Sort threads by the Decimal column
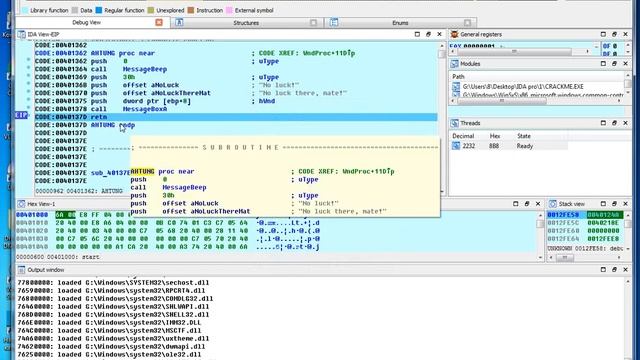The image size is (640, 360). [463, 136]
